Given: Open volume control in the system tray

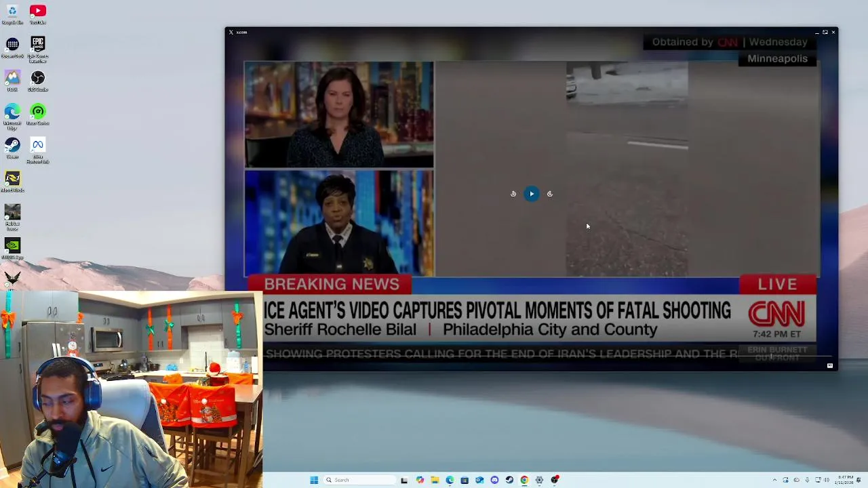Looking at the screenshot, I should point(827,480).
